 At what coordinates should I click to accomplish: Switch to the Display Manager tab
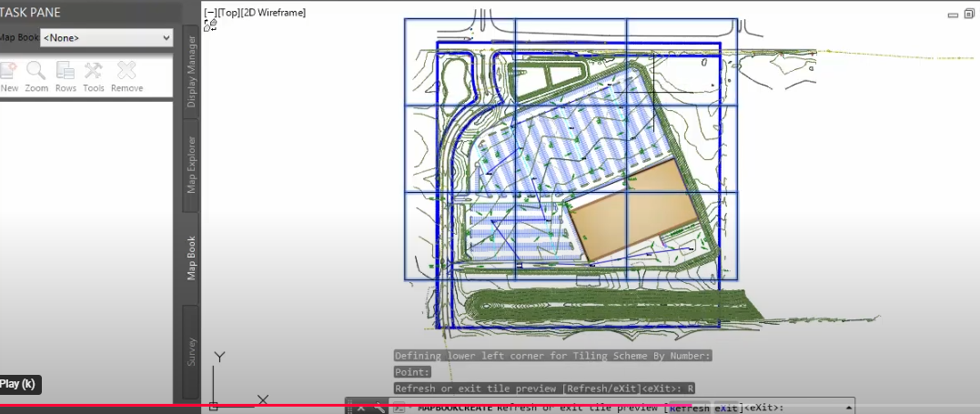pyautogui.click(x=191, y=71)
